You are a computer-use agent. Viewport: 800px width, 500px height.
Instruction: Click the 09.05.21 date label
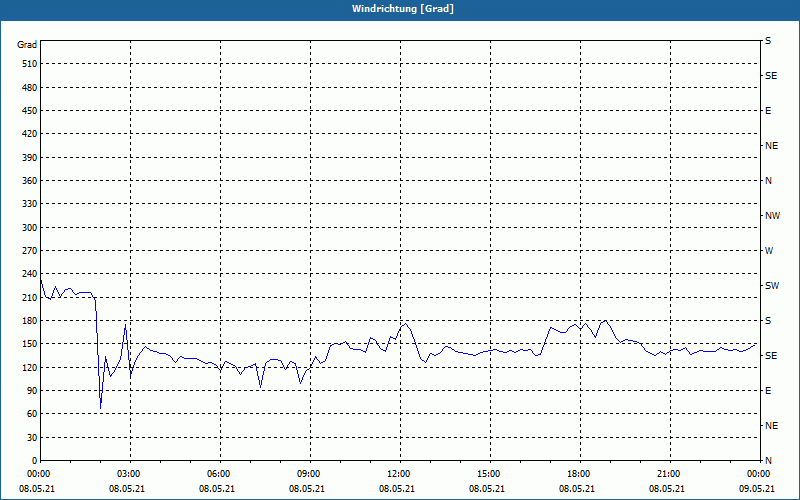tap(757, 489)
